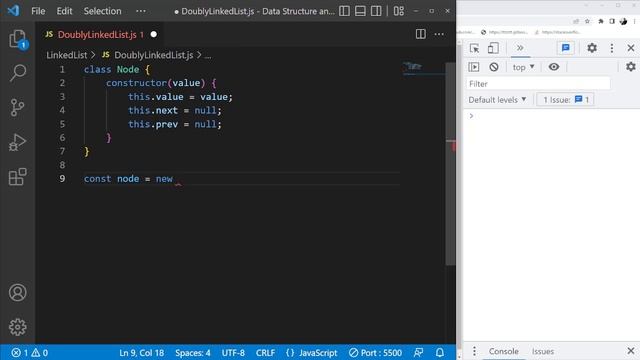Open Run and Debug view
The height and width of the screenshot is (360, 640).
[x=18, y=142]
